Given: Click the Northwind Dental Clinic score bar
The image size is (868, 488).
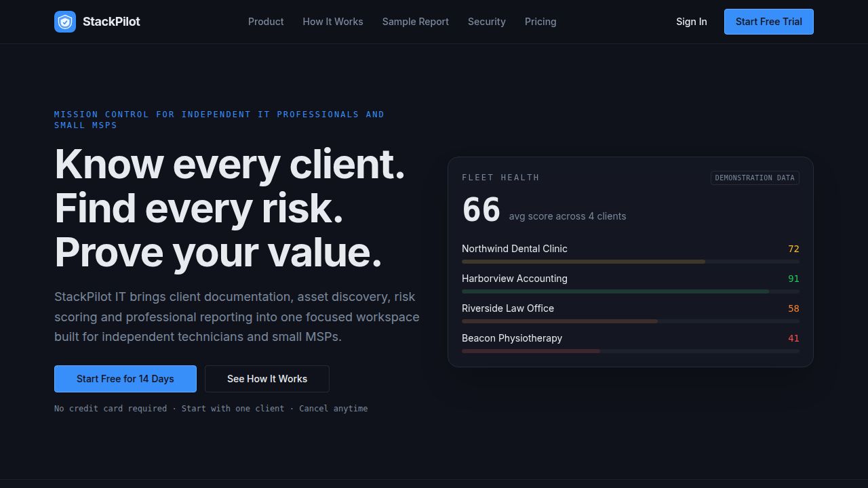Looking at the screenshot, I should pyautogui.click(x=631, y=262).
